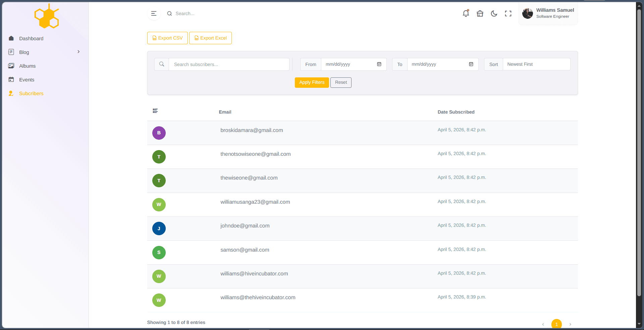This screenshot has height=330, width=644.
Task: Select email williams@thehiveincubator.com
Action: (x=258, y=298)
